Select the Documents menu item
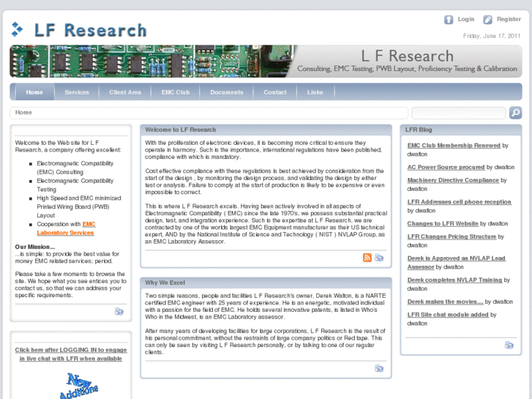The width and height of the screenshot is (532, 399). click(x=227, y=92)
